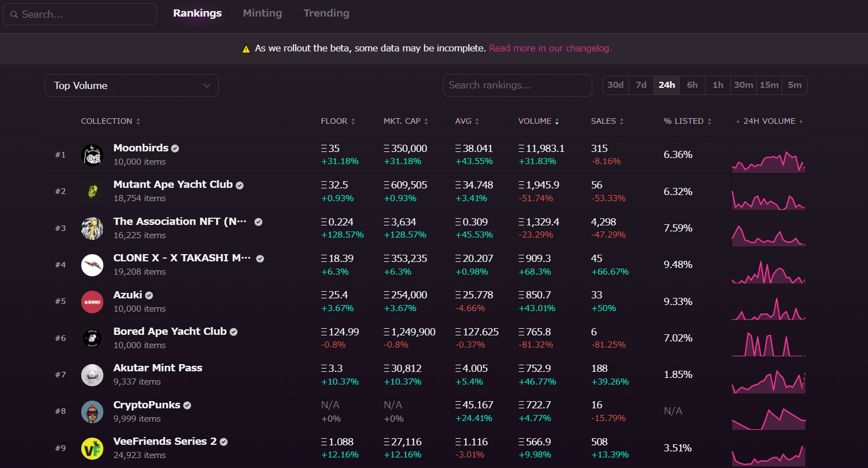Image resolution: width=868 pixels, height=468 pixels.
Task: Select the 30d time range
Action: click(x=616, y=85)
